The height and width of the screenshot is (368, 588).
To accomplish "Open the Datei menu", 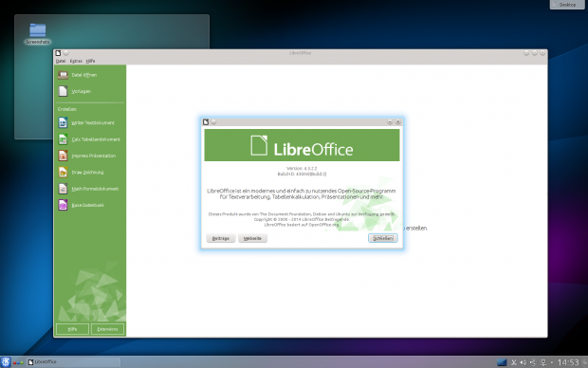I will tap(61, 61).
